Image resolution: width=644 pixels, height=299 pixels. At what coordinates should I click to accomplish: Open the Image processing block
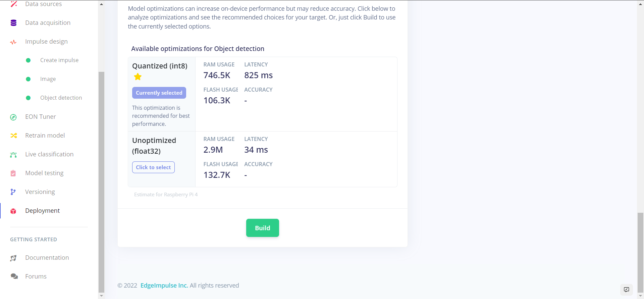pos(48,79)
